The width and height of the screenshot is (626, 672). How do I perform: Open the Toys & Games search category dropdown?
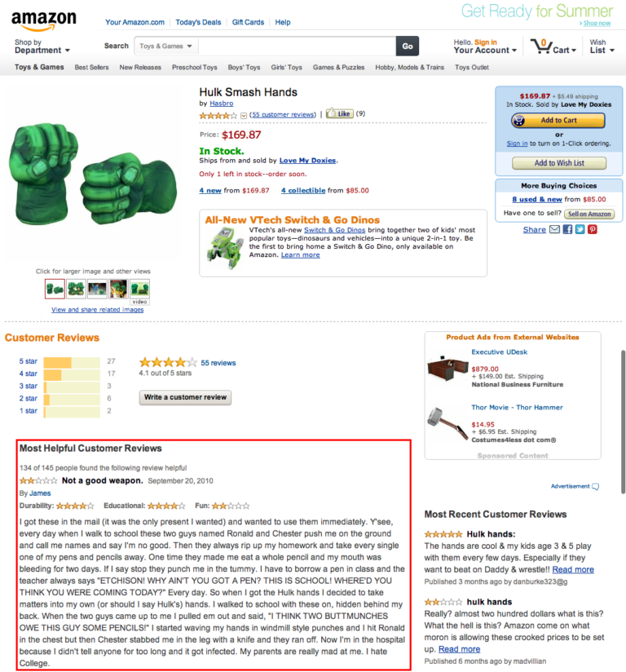(165, 46)
